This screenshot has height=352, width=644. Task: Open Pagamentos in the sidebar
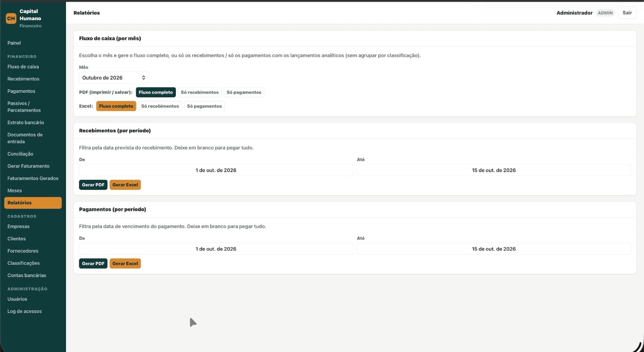pyautogui.click(x=33, y=91)
